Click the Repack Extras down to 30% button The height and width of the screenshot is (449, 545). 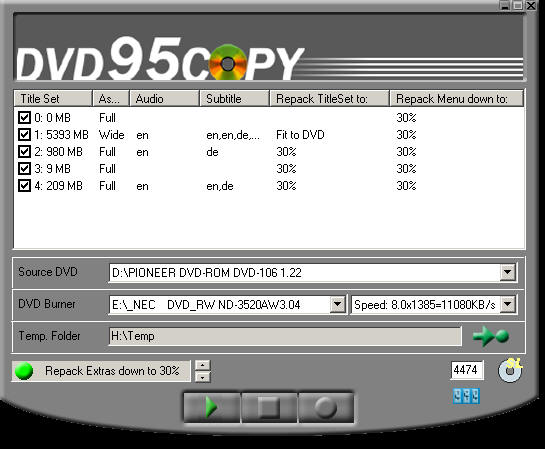(x=101, y=371)
